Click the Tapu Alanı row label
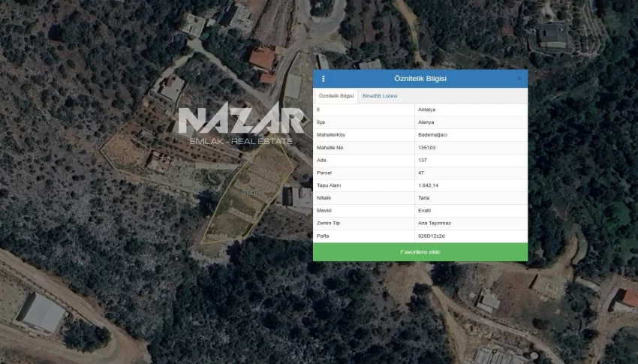The image size is (638, 364). point(329,185)
